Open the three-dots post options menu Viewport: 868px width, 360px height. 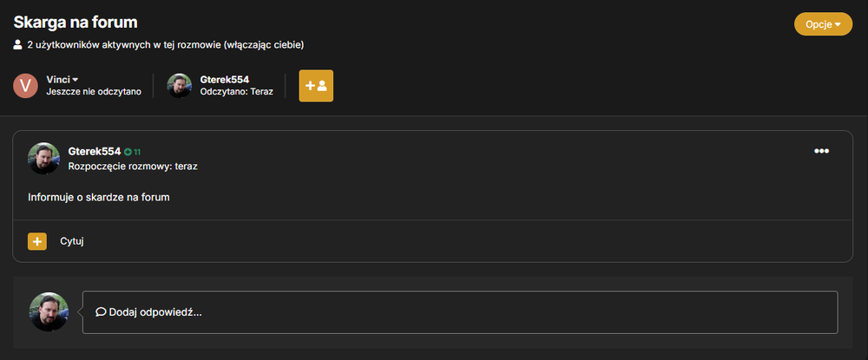(x=821, y=151)
